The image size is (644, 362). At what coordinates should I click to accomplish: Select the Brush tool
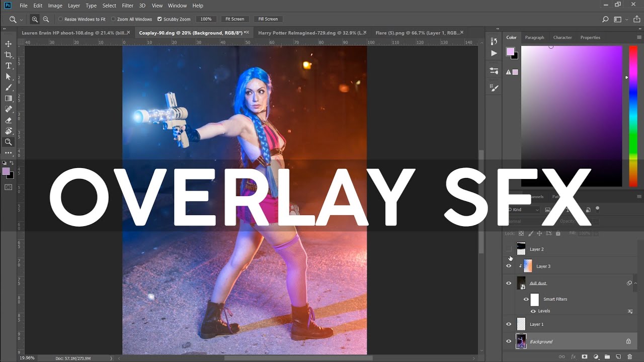click(x=8, y=87)
